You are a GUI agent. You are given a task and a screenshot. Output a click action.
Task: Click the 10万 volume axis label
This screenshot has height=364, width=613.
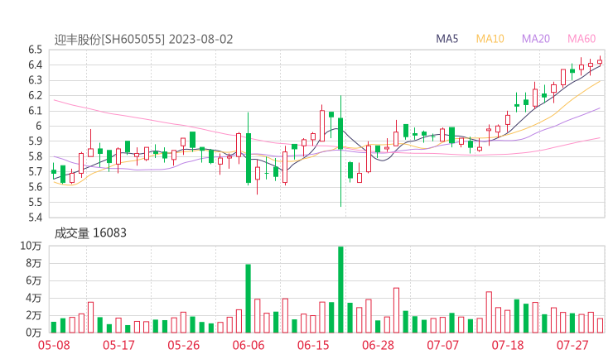click(31, 246)
